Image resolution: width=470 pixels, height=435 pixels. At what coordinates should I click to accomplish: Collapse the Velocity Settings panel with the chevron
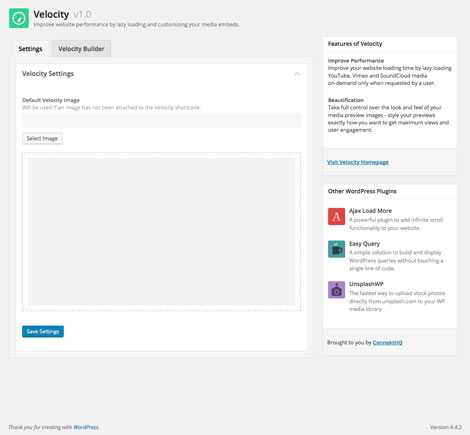point(297,74)
